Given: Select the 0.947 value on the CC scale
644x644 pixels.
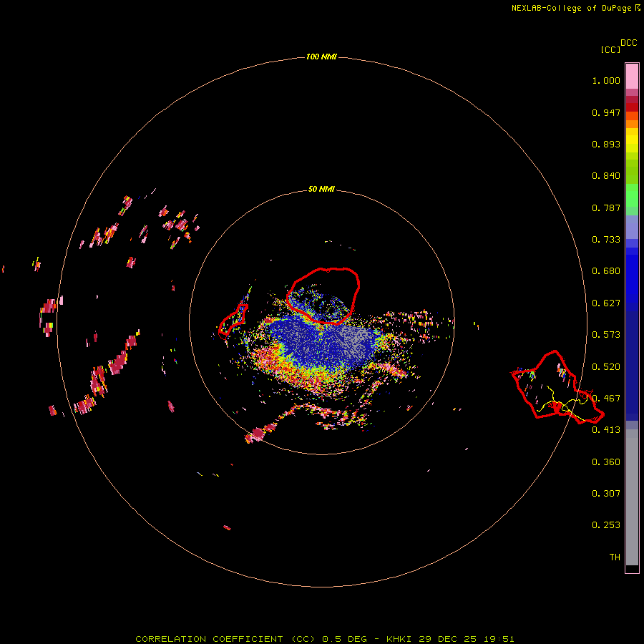Looking at the screenshot, I should pyautogui.click(x=606, y=112).
